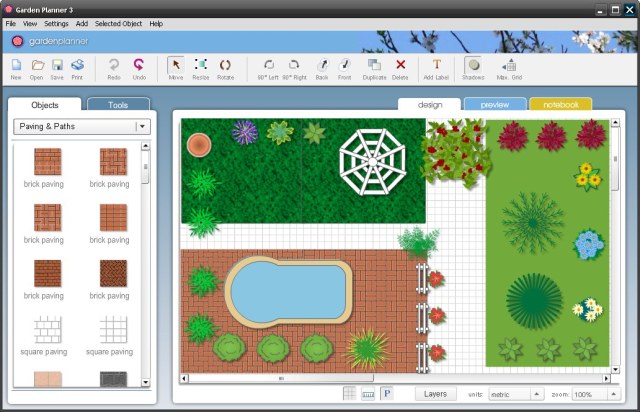Save the garden plan

57,68
